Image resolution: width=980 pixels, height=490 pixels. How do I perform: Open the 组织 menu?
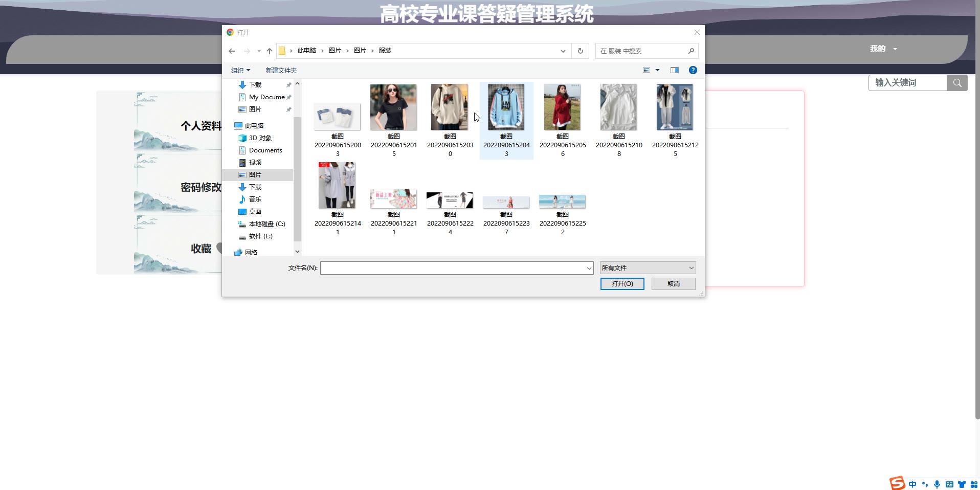pyautogui.click(x=240, y=71)
